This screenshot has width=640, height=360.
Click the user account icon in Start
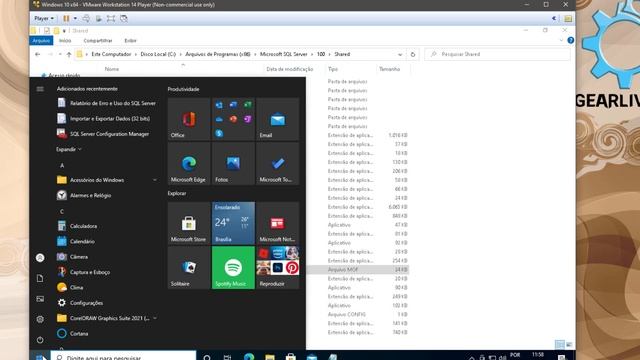(40, 258)
